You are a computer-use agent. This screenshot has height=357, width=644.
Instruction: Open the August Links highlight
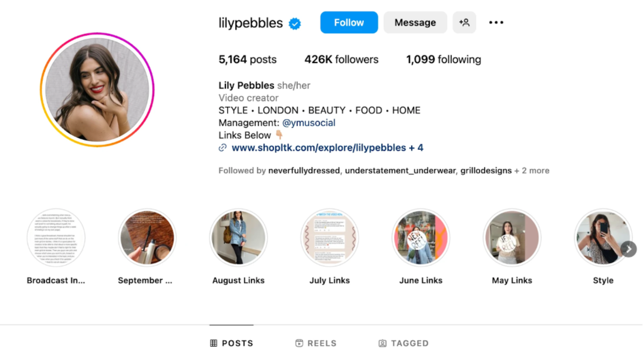click(238, 238)
